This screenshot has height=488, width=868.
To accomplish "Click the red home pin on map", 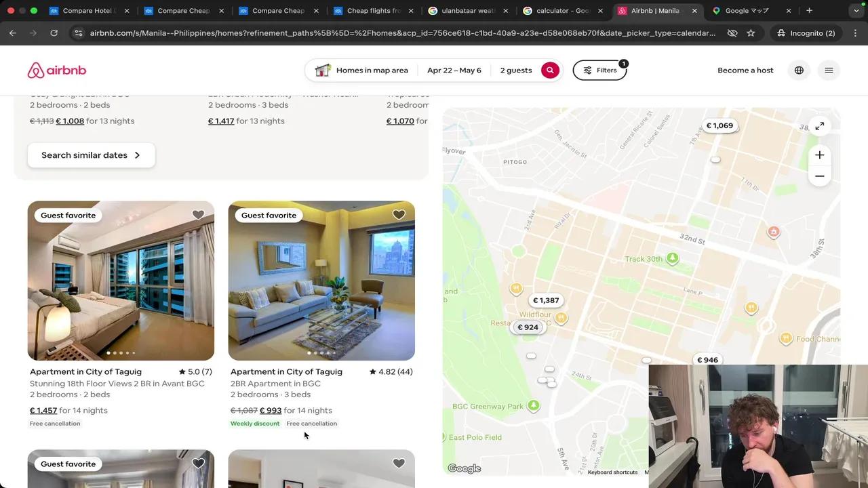I will coord(773,232).
